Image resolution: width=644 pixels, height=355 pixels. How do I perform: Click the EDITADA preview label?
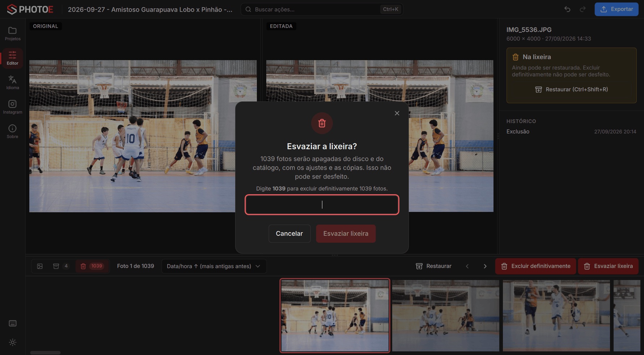281,26
